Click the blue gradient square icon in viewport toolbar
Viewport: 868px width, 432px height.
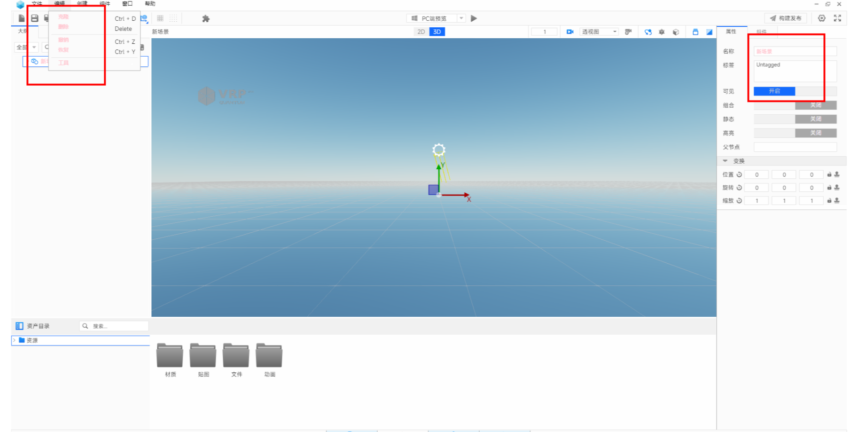709,32
